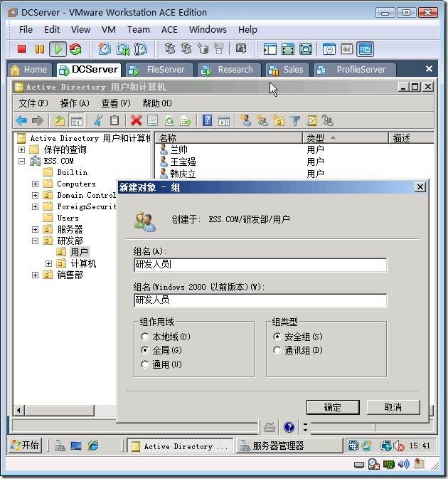Click the find objects icon
Image resolution: width=448 pixels, height=479 pixels.
[311, 121]
